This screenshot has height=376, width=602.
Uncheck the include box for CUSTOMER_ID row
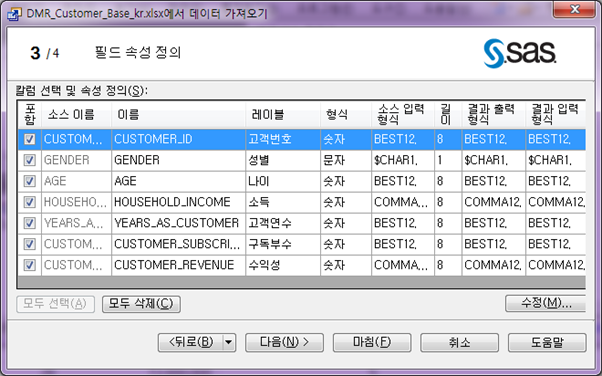[30, 139]
